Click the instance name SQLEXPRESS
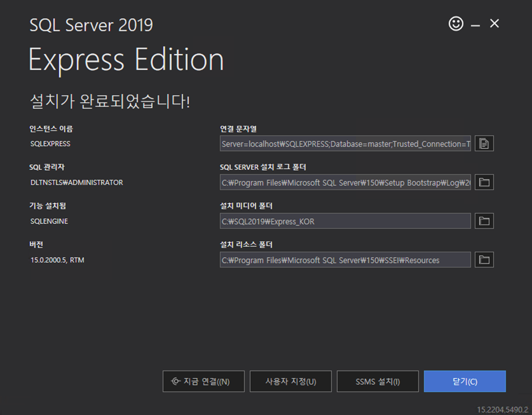 50,144
